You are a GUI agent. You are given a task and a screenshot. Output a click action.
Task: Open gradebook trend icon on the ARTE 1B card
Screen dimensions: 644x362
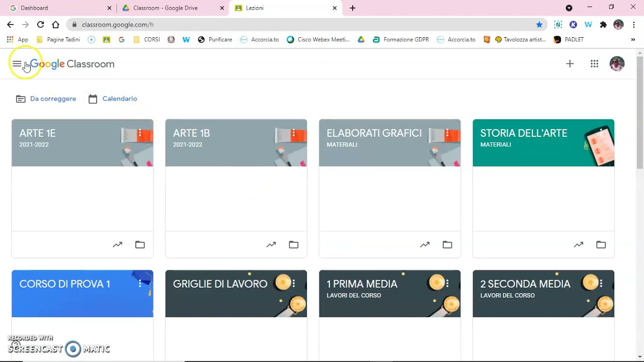point(271,245)
